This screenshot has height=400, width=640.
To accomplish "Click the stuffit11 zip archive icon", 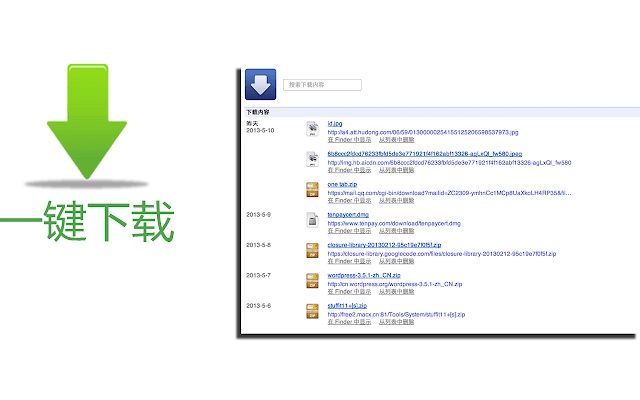I will coord(312,311).
